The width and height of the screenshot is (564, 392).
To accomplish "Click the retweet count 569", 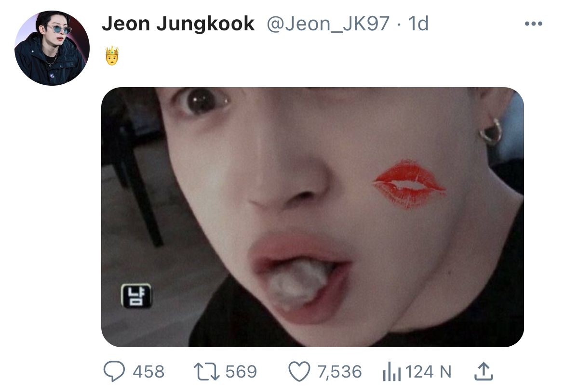I will [x=241, y=372].
